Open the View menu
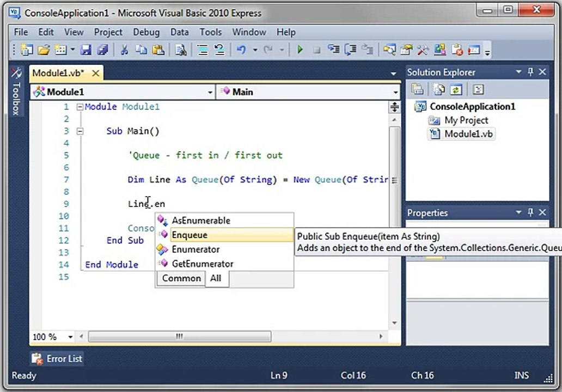562x392 pixels. (74, 32)
